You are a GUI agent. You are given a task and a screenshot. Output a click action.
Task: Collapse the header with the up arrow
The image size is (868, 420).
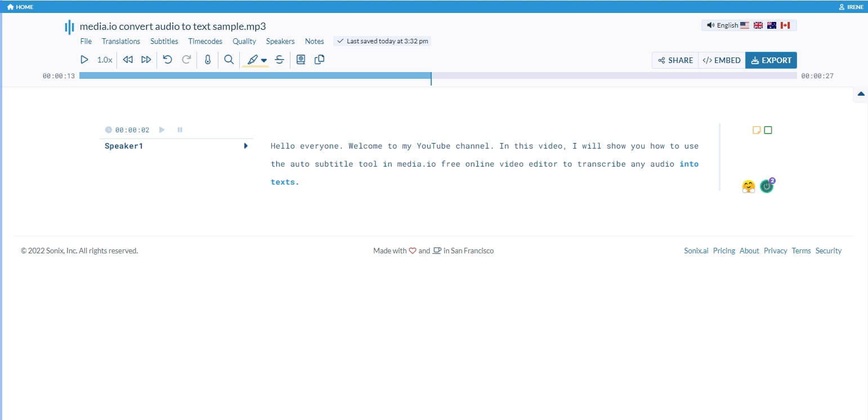[861, 94]
